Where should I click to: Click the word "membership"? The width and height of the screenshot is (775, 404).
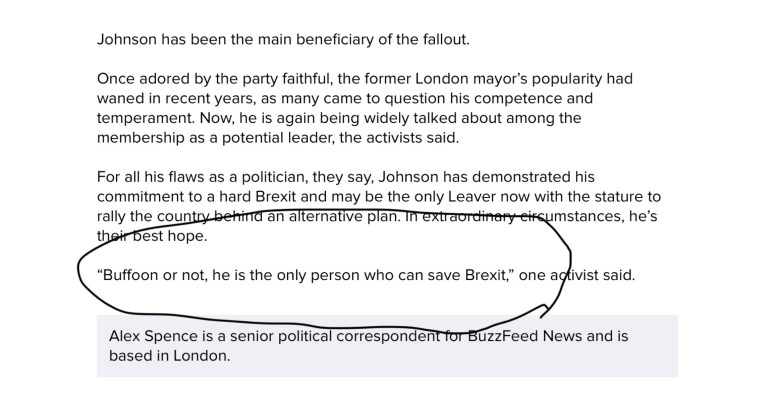point(144,138)
